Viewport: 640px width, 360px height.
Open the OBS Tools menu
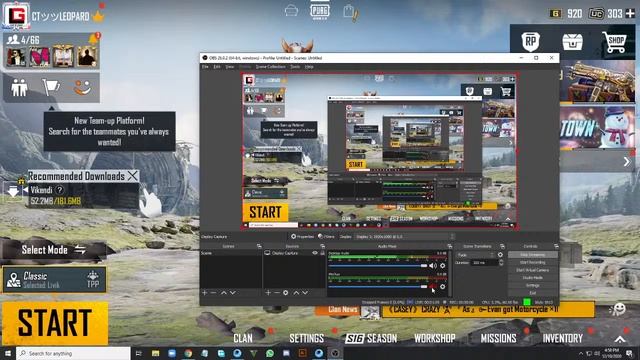pos(295,67)
